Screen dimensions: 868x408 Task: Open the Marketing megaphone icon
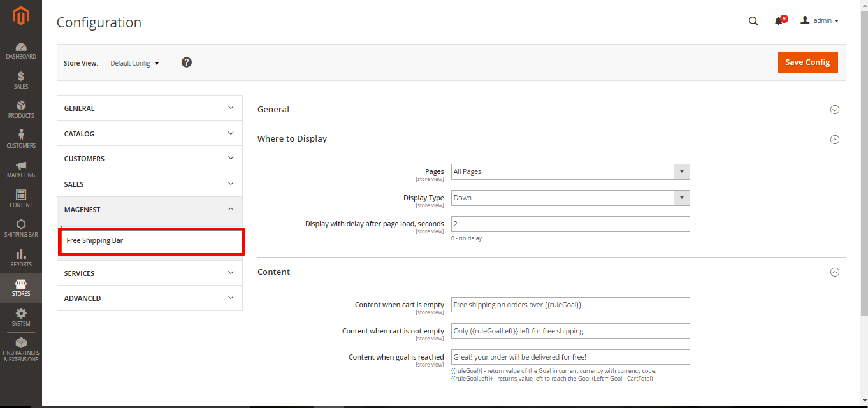coord(21,169)
